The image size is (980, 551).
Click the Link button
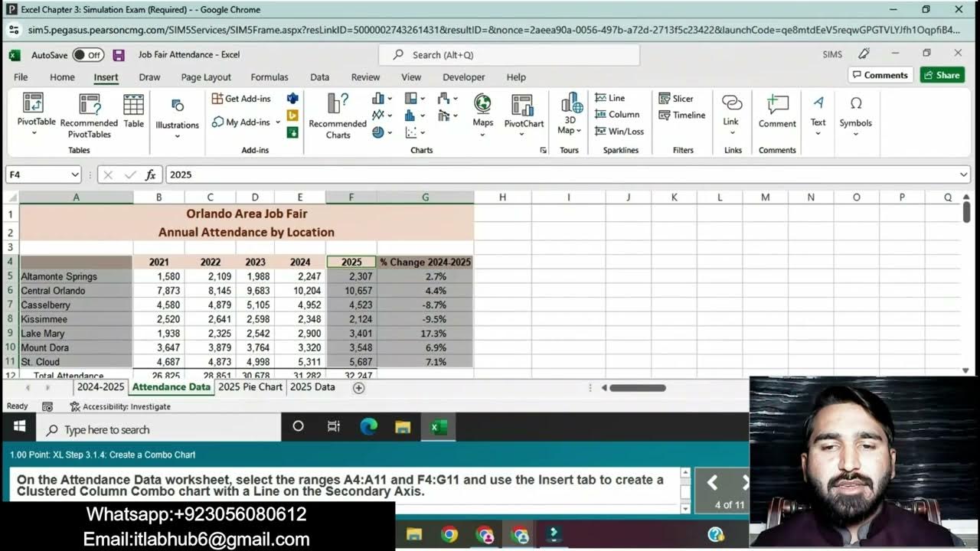[731, 114]
